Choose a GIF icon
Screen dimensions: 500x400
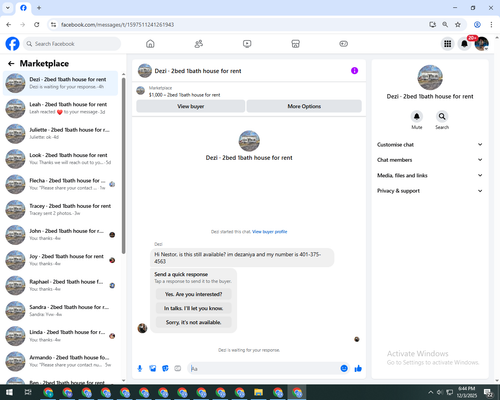(x=178, y=368)
